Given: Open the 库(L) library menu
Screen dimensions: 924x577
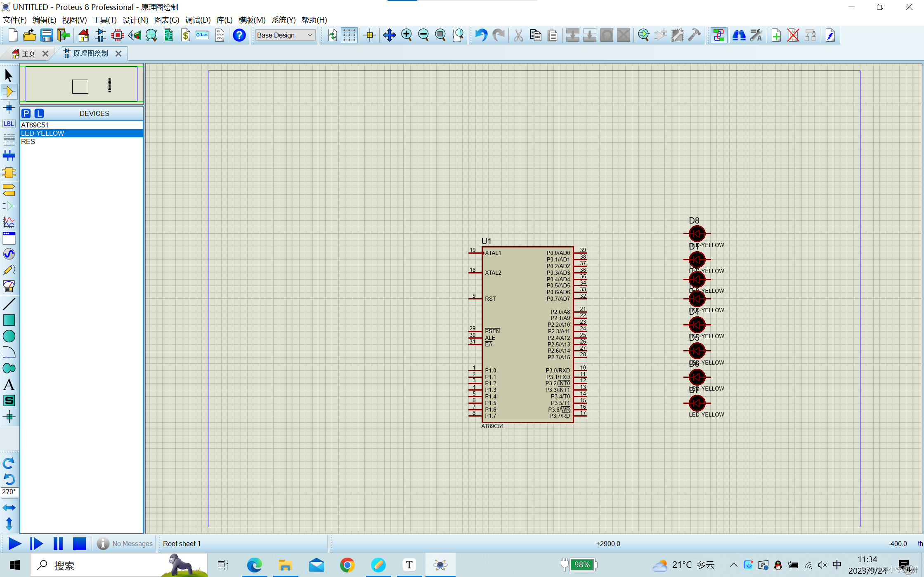Looking at the screenshot, I should (224, 20).
